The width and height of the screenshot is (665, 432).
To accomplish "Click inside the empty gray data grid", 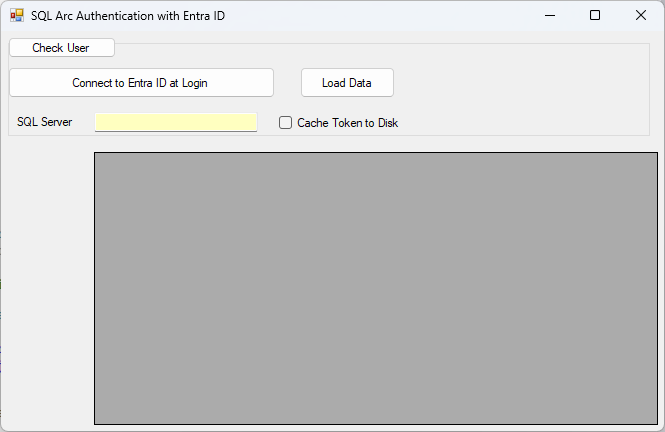I will click(x=376, y=288).
